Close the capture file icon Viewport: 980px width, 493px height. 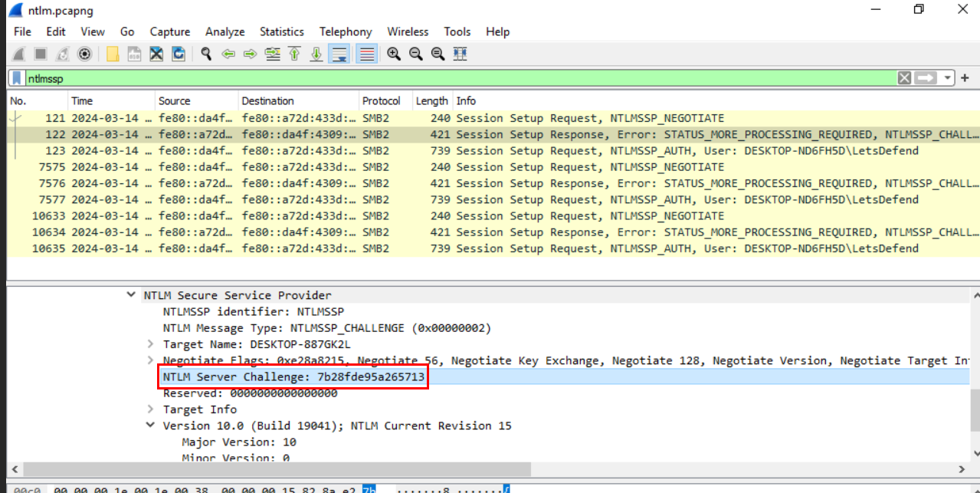156,54
